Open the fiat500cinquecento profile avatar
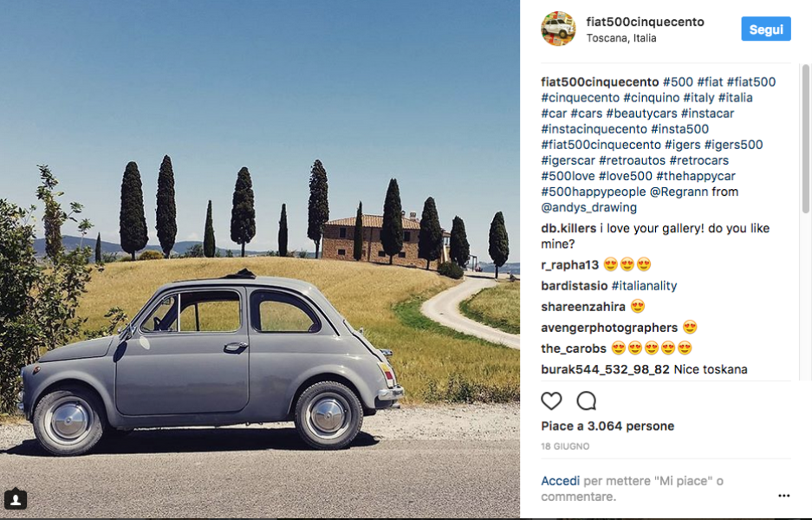The width and height of the screenshot is (812, 520). point(558,29)
